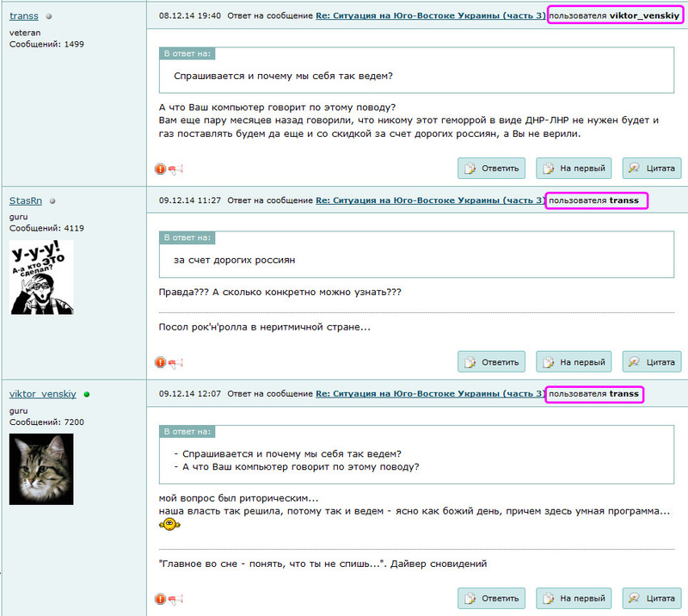Click text 'Сообщений: 7200'

[46, 422]
